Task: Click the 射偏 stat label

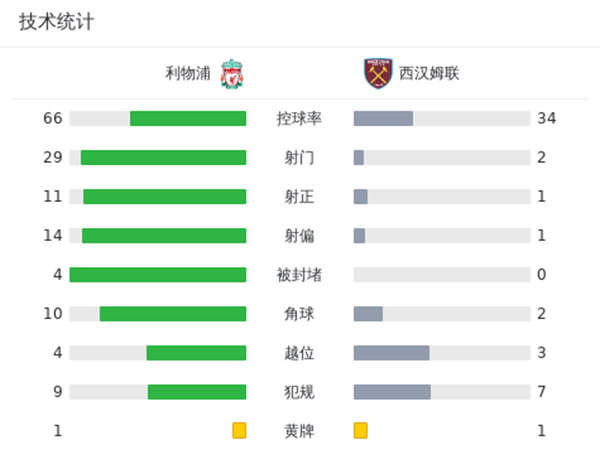Action: point(299,235)
